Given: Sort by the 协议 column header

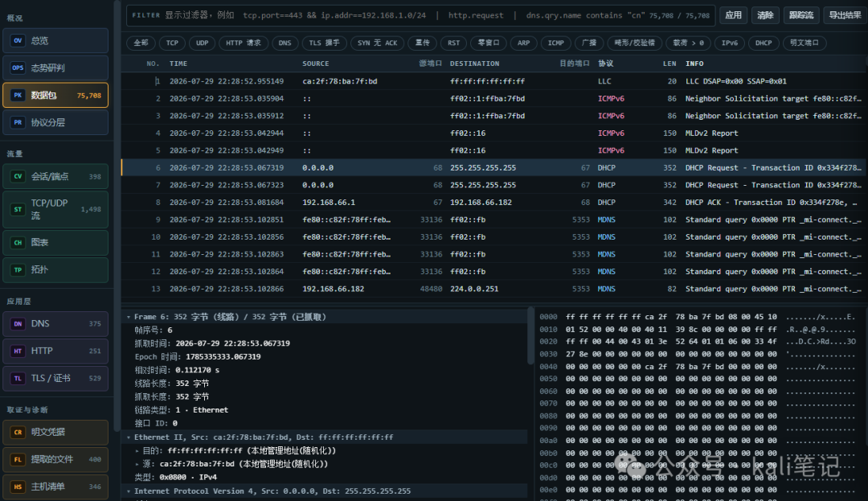Looking at the screenshot, I should coord(606,64).
